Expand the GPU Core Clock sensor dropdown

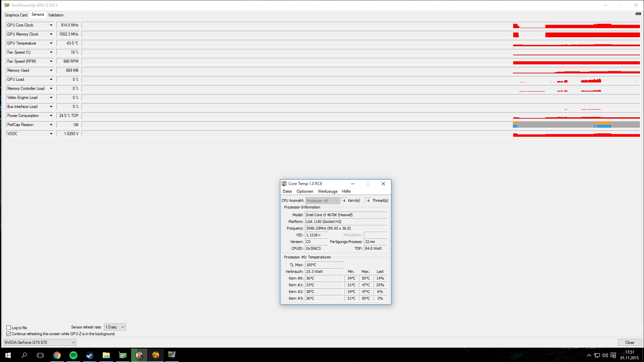51,25
